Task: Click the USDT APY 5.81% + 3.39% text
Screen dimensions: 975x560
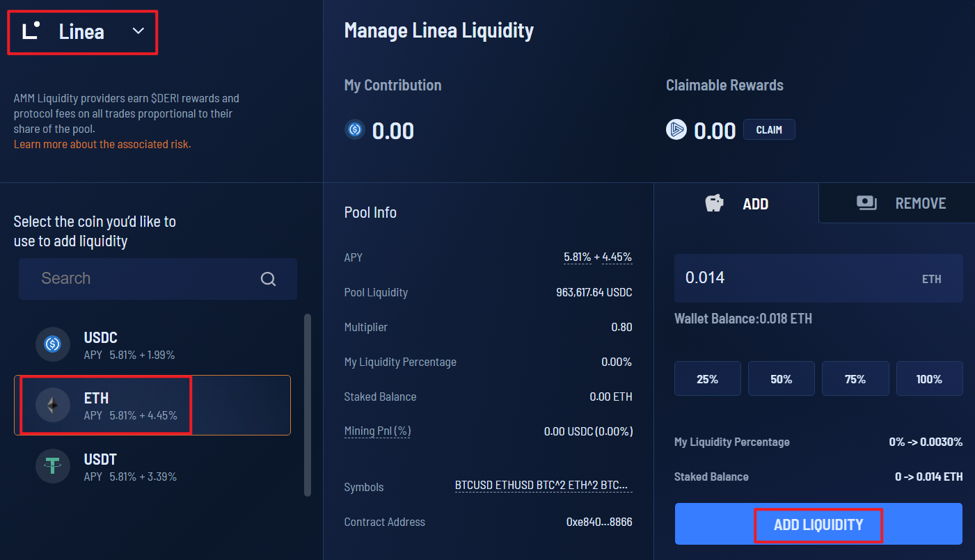Action: [143, 477]
